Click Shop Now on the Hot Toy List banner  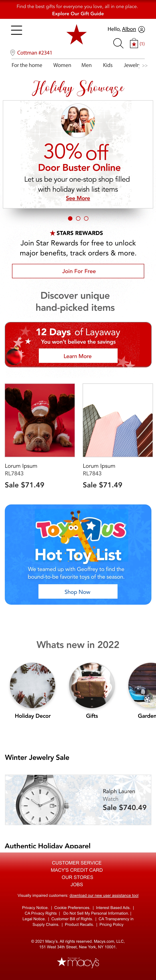point(78,592)
